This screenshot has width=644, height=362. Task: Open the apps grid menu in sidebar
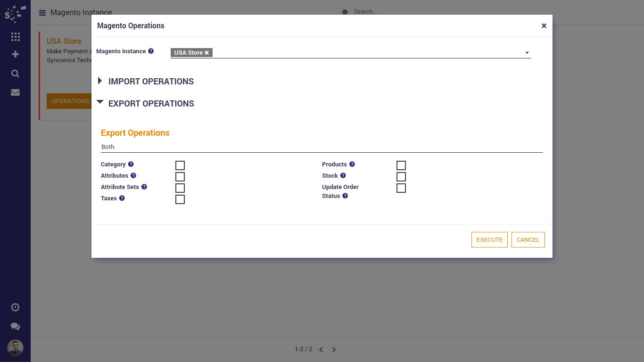[x=15, y=36]
